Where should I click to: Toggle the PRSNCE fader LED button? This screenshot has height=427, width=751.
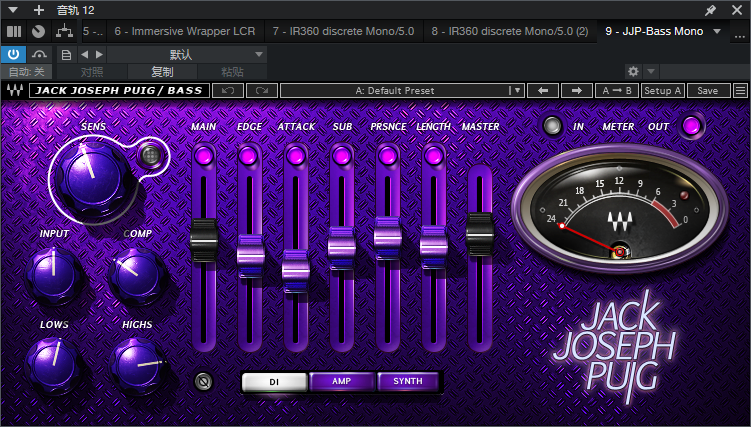[387, 156]
